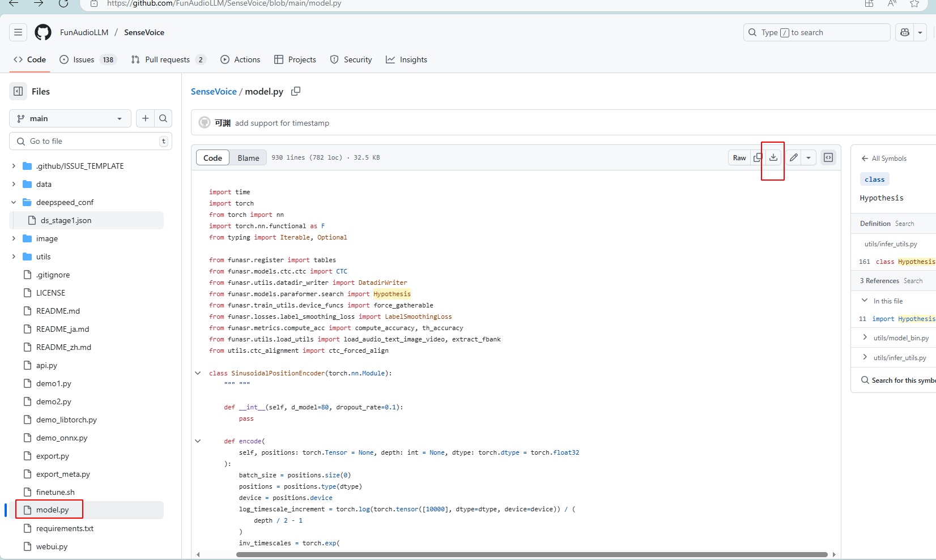
Task: Open the Insights tab
Action: click(x=406, y=59)
